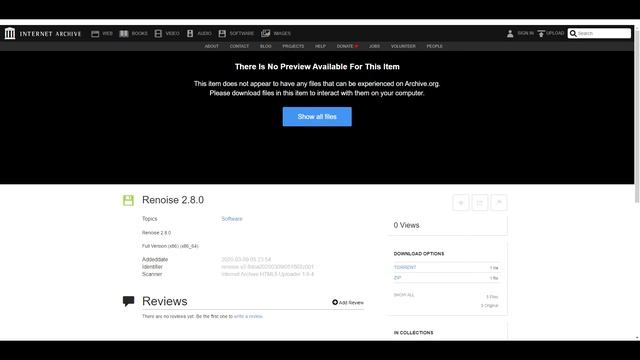Open the CONTACT submenu link

click(x=239, y=46)
